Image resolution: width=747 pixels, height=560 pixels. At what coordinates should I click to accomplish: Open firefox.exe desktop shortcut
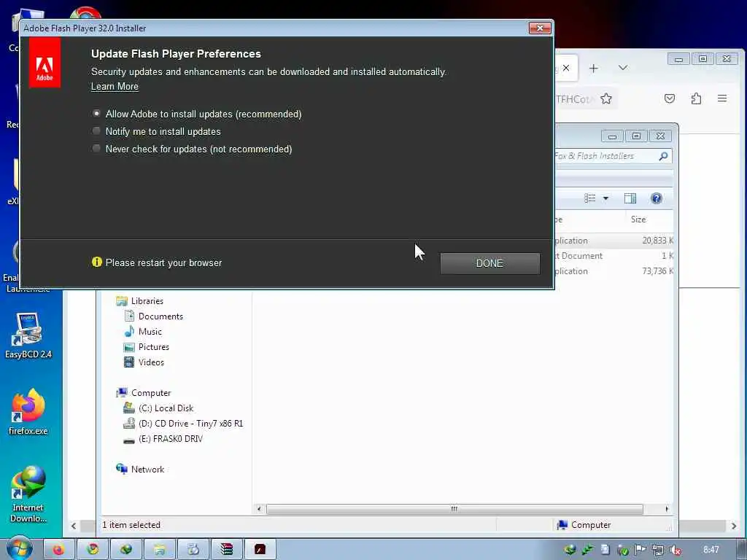[28, 411]
